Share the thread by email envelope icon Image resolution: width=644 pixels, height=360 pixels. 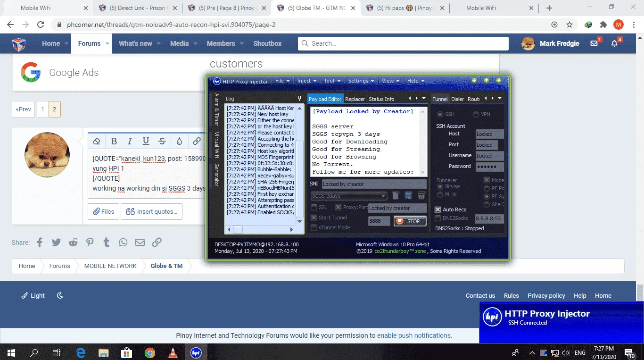[140, 243]
